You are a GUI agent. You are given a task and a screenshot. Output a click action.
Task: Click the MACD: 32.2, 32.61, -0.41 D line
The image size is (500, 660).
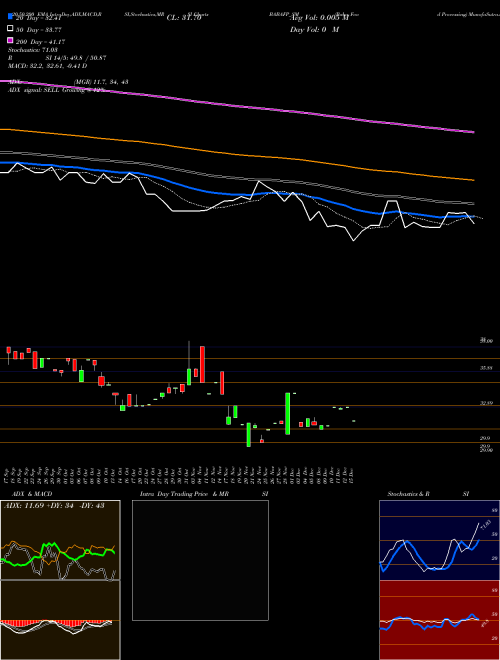tap(48, 66)
